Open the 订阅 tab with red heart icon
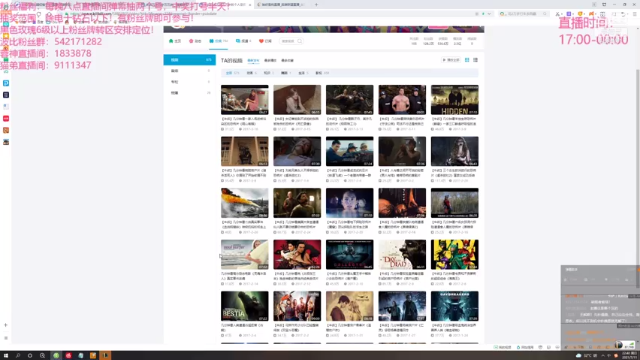The height and width of the screenshot is (360, 640). tap(265, 41)
